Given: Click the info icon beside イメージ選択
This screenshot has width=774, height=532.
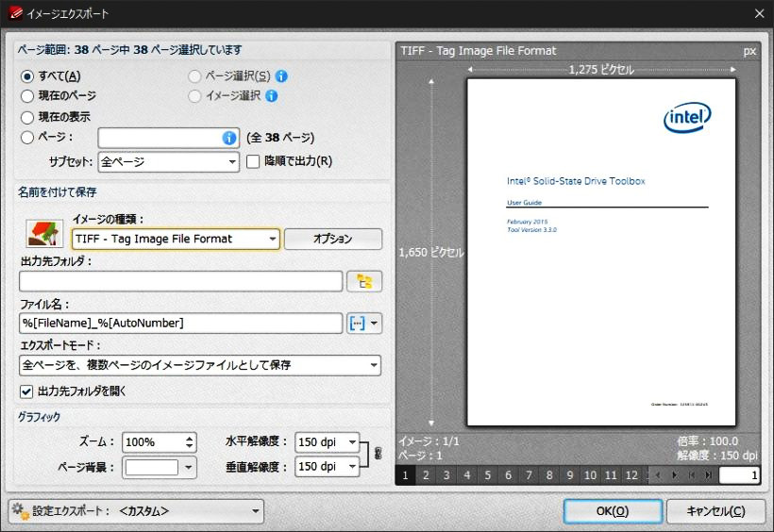Looking at the screenshot, I should pos(271,95).
